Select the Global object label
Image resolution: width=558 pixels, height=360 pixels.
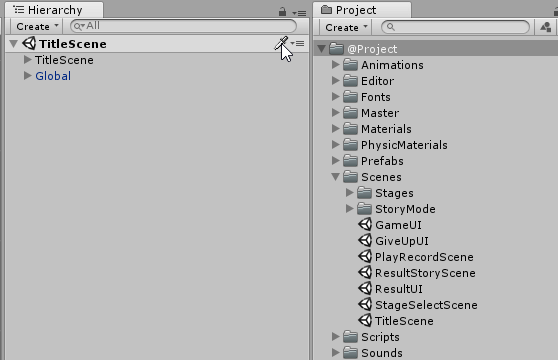pyautogui.click(x=53, y=76)
